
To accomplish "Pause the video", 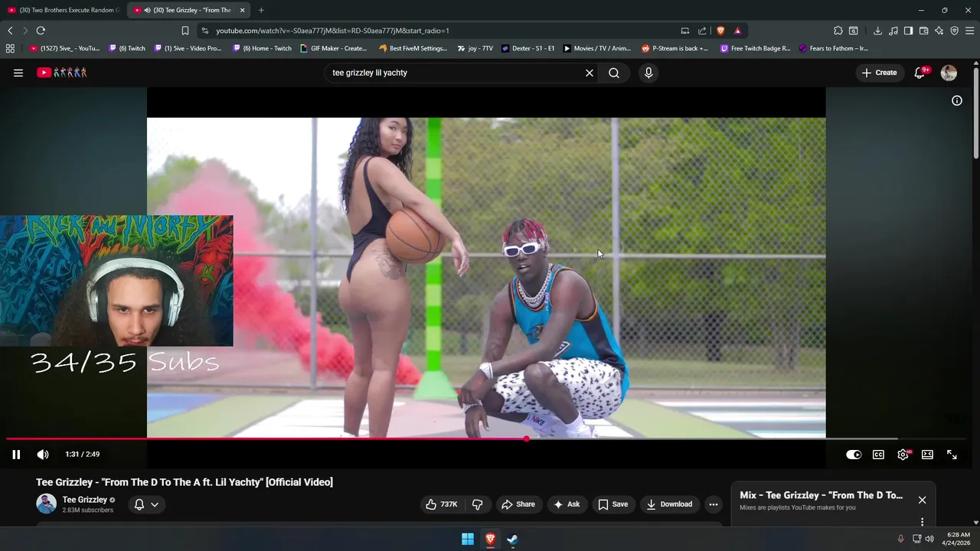I will 16,455.
